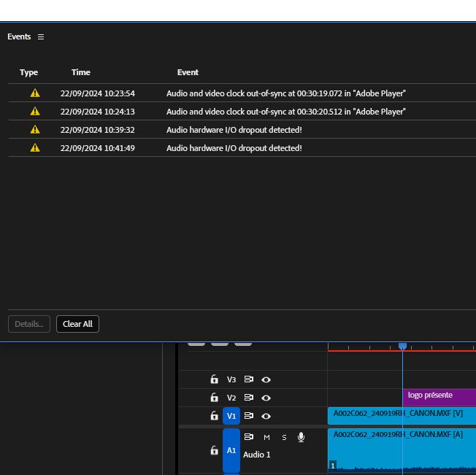Toggle V2 track targeting label
Image resolution: width=476 pixels, height=475 pixels.
coord(231,398)
